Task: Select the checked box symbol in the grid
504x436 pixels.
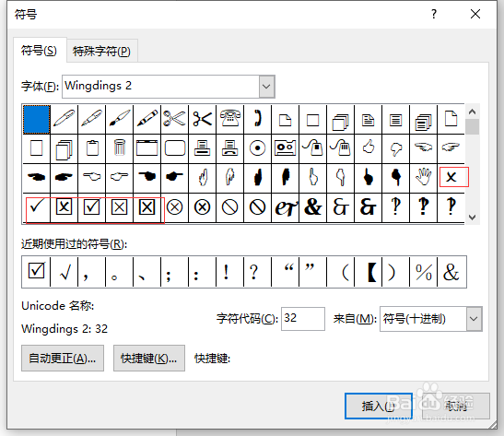Action: point(91,207)
